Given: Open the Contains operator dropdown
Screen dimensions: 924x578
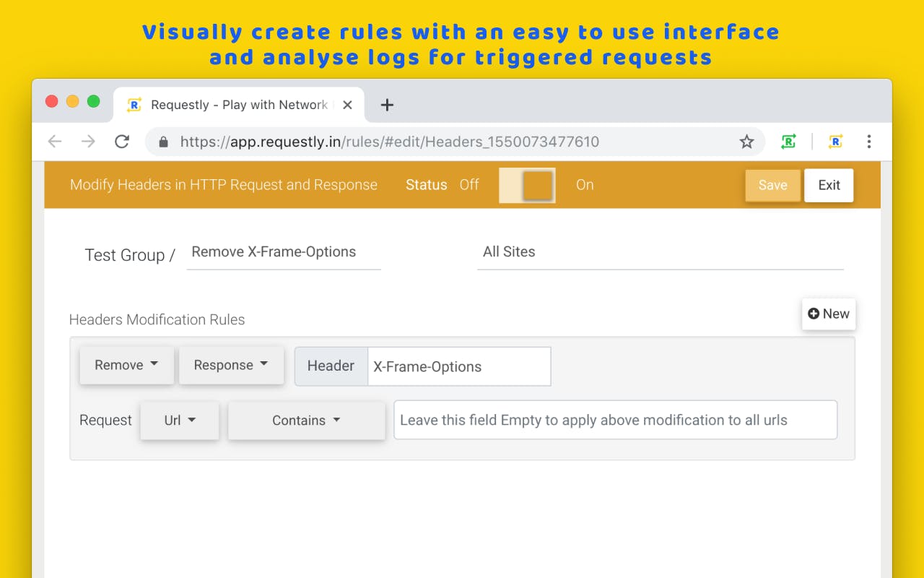Looking at the screenshot, I should pos(306,420).
